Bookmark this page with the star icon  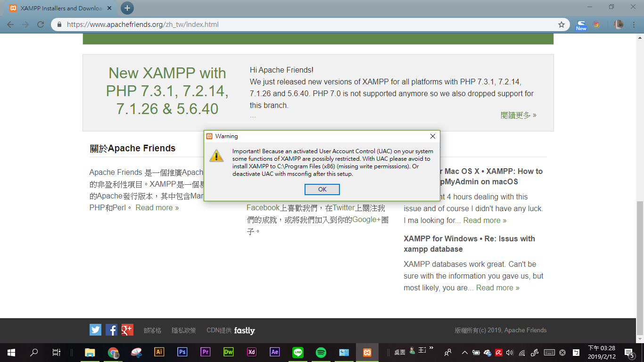coord(561,25)
